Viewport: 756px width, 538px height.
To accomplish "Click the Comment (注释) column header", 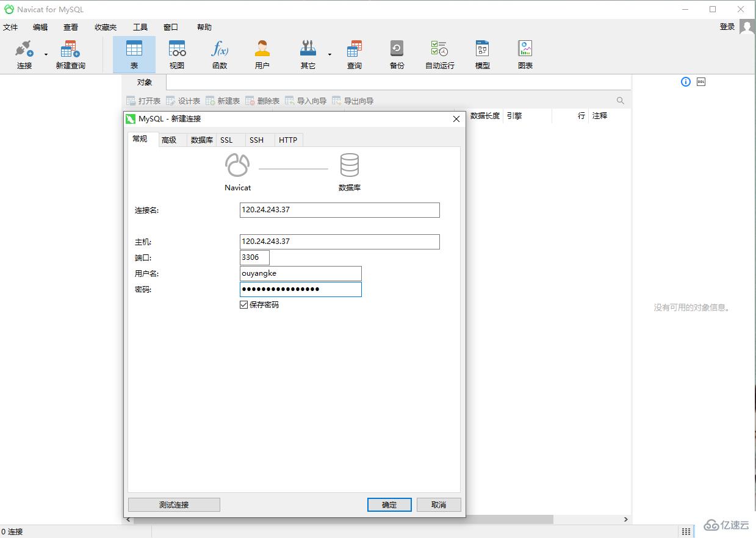I will click(600, 116).
